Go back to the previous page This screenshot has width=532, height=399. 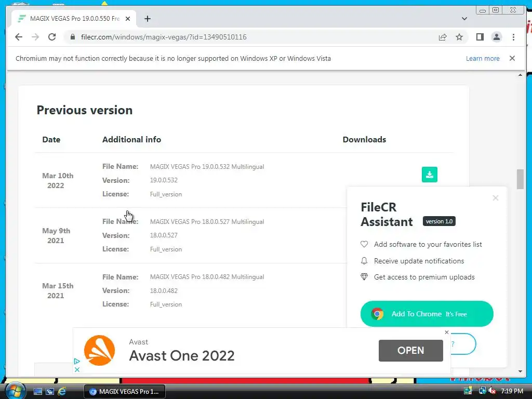(x=19, y=37)
